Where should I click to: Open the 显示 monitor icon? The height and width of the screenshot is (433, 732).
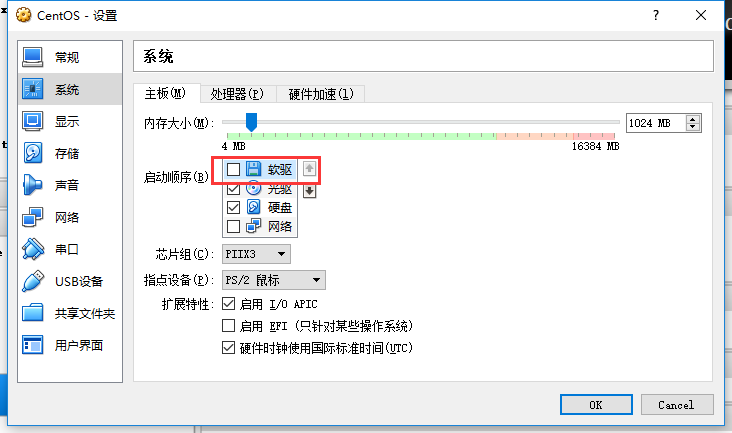[x=32, y=121]
